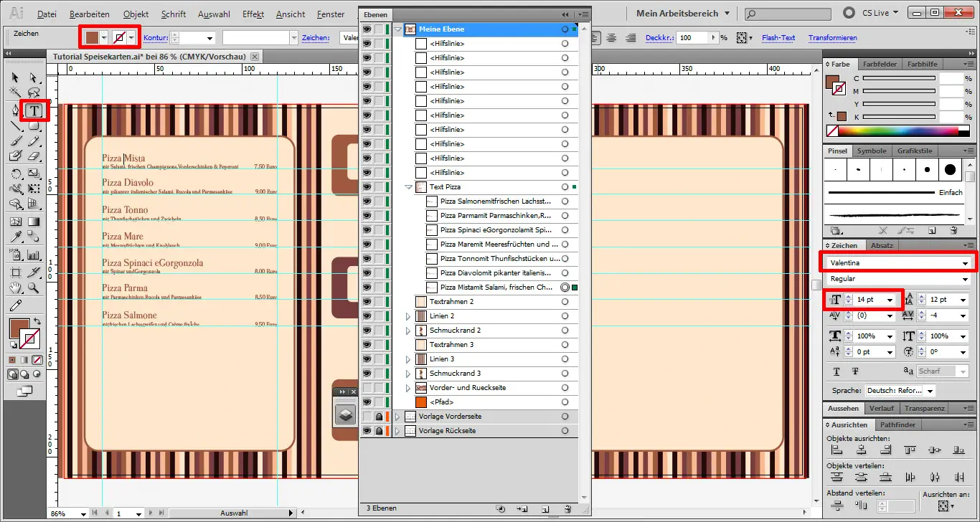This screenshot has width=980, height=522.
Task: Click the New Layer icon in Layers panel
Action: pos(545,508)
